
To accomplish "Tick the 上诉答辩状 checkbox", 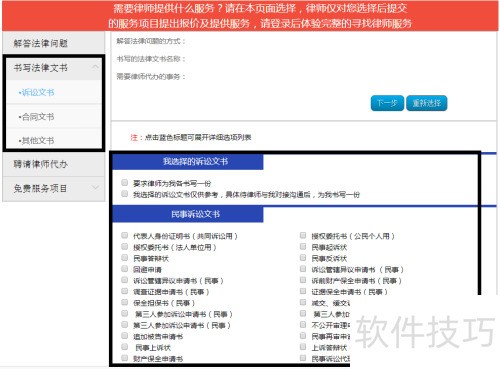I will [303, 347].
